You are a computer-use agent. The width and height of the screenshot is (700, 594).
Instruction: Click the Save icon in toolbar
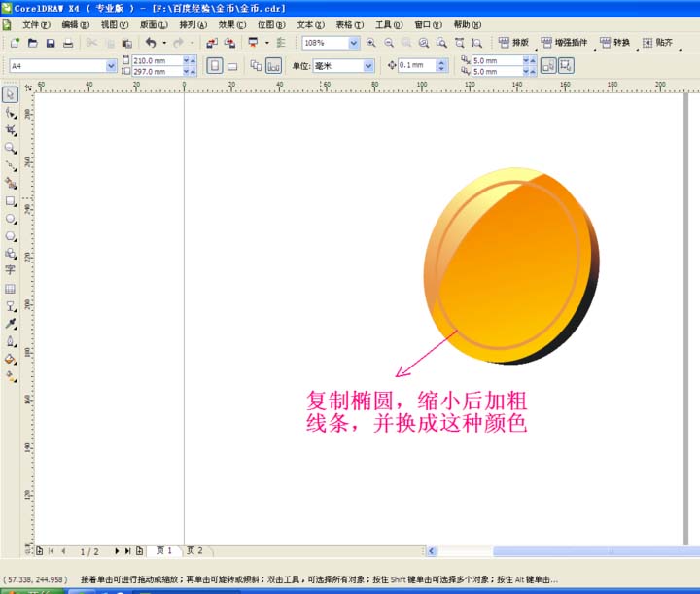(x=51, y=44)
